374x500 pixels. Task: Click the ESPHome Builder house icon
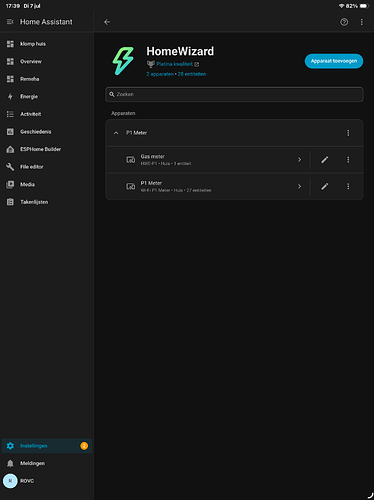click(x=10, y=149)
